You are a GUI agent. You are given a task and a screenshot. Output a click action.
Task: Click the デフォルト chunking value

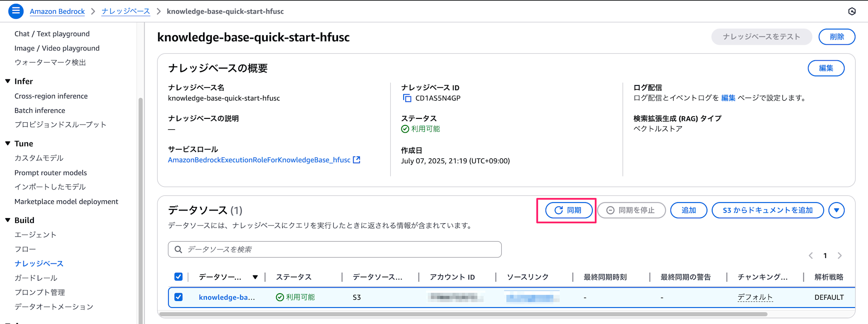point(755,297)
